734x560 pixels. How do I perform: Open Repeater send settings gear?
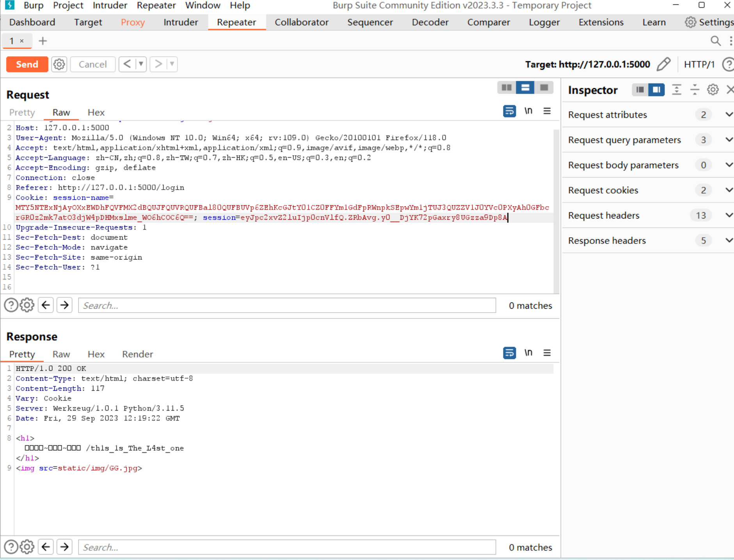pyautogui.click(x=59, y=64)
